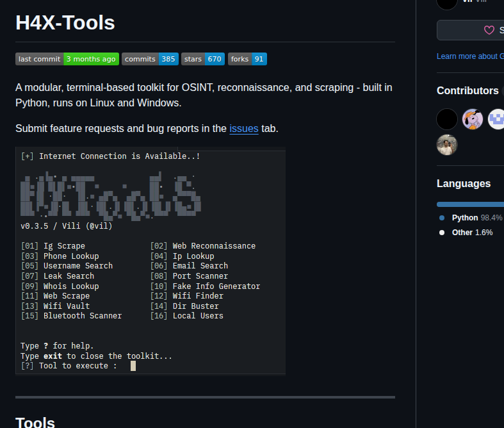
Task: Click '[07] Leak Search' text
Action: click(58, 276)
